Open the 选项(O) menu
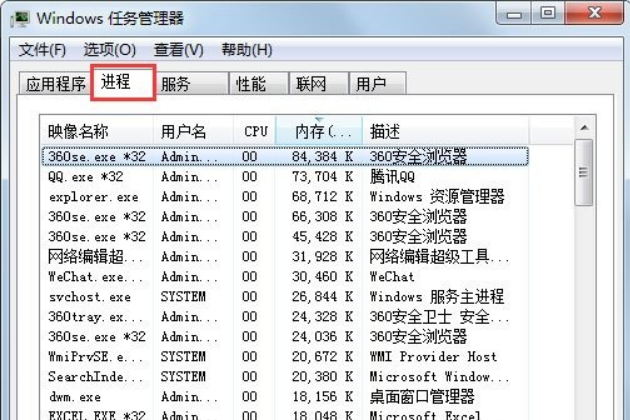This screenshot has width=630, height=420. (110, 50)
